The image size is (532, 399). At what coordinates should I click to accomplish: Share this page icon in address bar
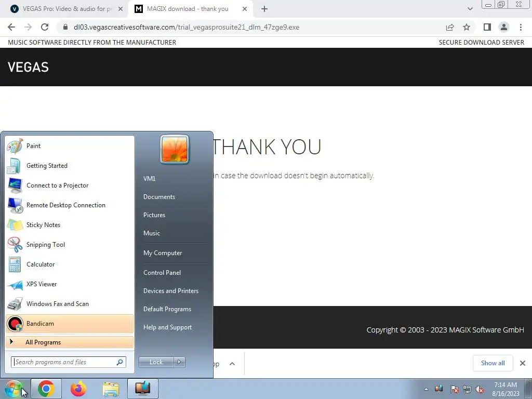[x=450, y=27]
